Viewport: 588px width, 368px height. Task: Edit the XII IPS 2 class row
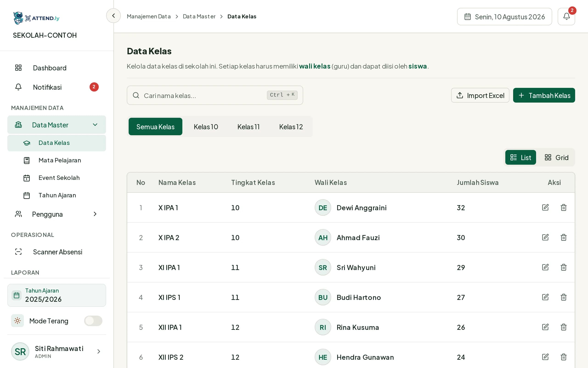tap(545, 357)
